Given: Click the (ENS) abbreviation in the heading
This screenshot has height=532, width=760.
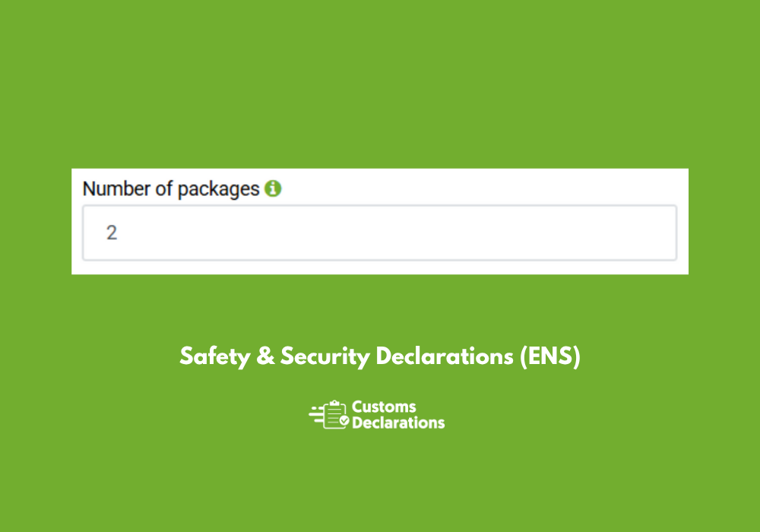Looking at the screenshot, I should pos(550,356).
